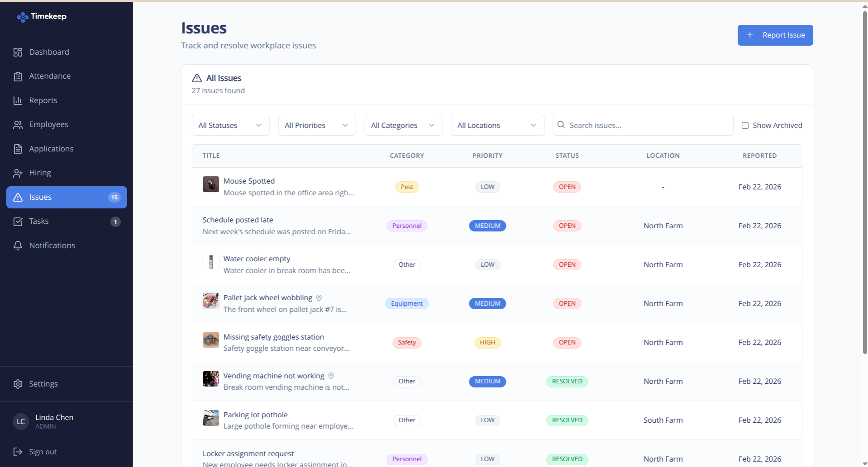Click the Attendance clipboard icon

point(18,76)
